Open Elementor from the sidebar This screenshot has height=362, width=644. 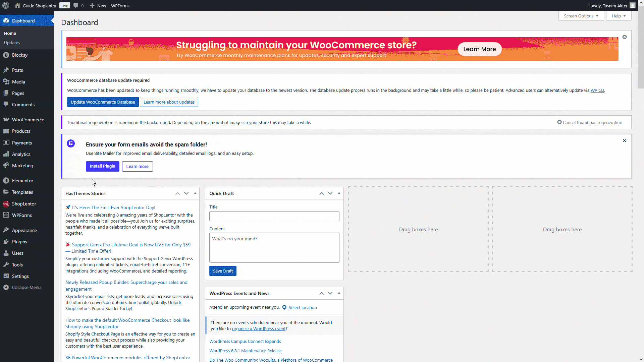click(22, 181)
